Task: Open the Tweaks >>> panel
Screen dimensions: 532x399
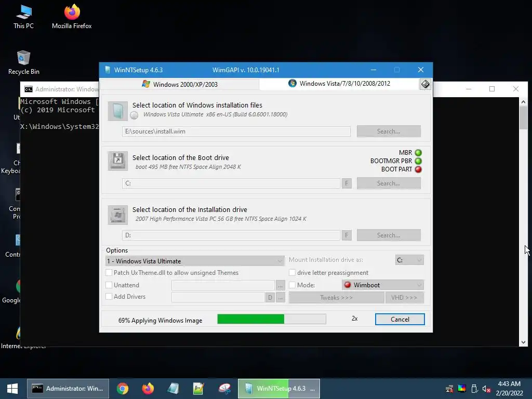Action: click(336, 298)
